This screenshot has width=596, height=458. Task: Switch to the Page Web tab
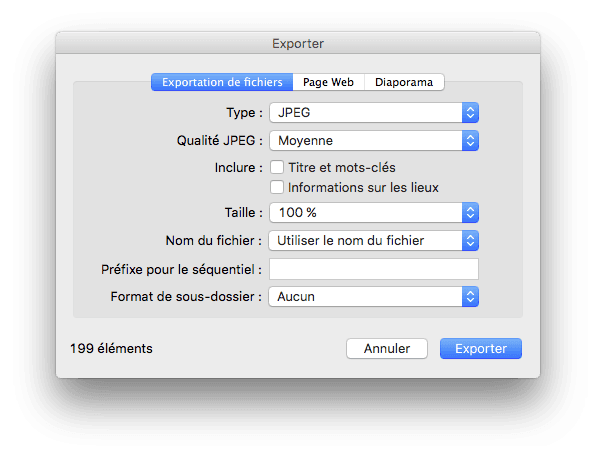pos(328,82)
